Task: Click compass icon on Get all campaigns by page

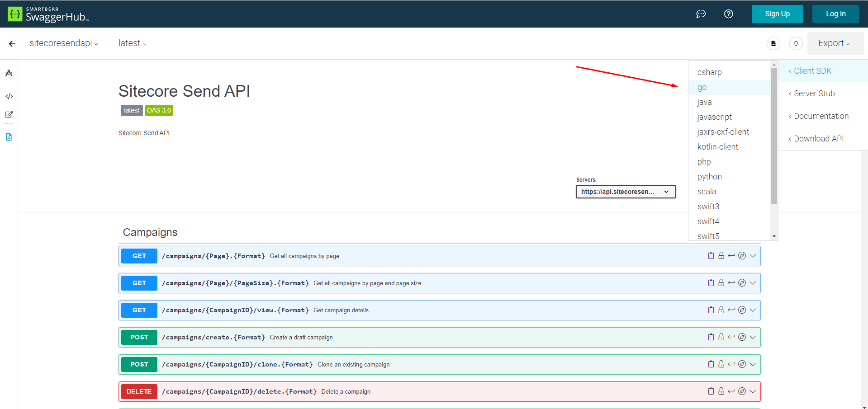Action: point(742,256)
